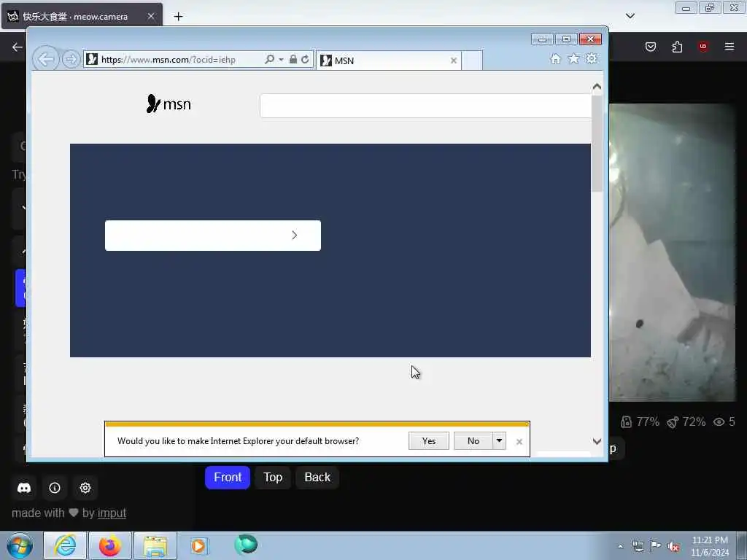Expand the No button dropdown arrow
Viewport: 747px width, 560px height.
pyautogui.click(x=499, y=441)
